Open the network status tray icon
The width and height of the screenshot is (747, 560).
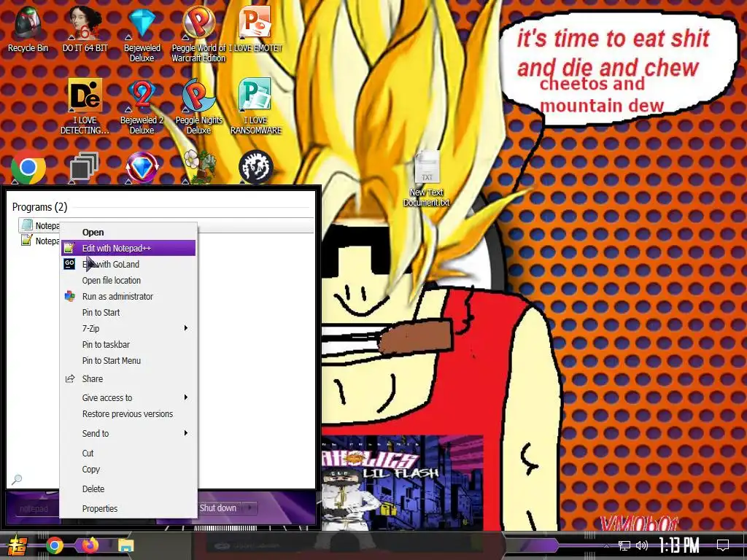click(624, 545)
